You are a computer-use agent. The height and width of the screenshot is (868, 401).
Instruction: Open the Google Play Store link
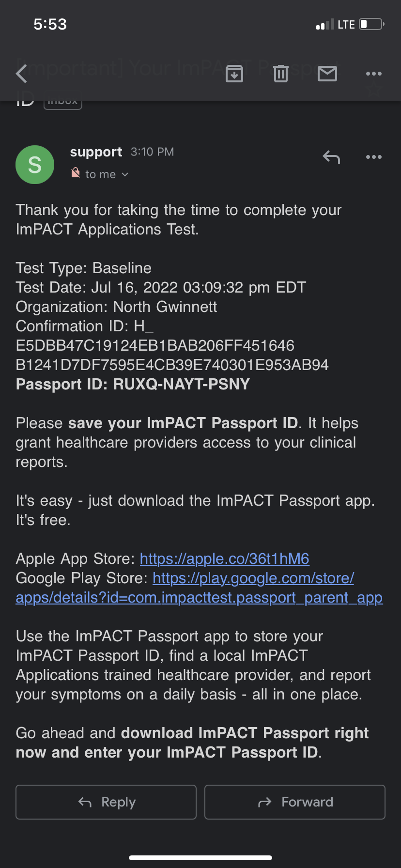point(199,588)
